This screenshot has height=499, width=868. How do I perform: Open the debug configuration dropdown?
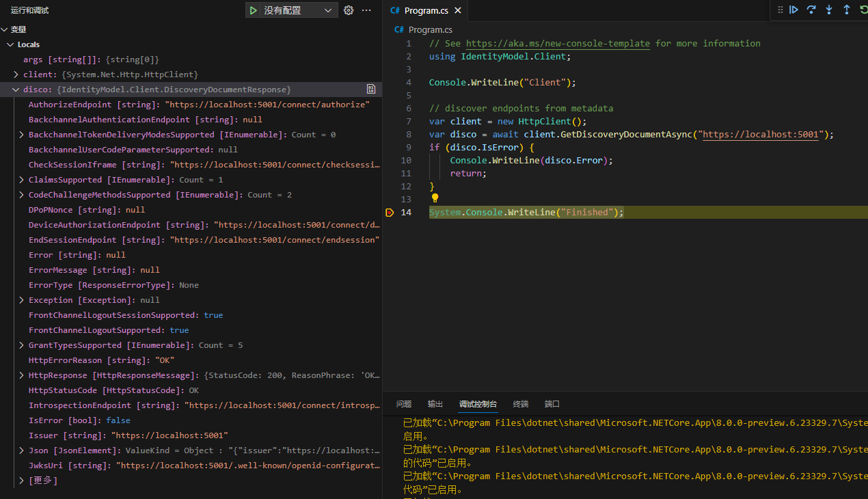(299, 10)
